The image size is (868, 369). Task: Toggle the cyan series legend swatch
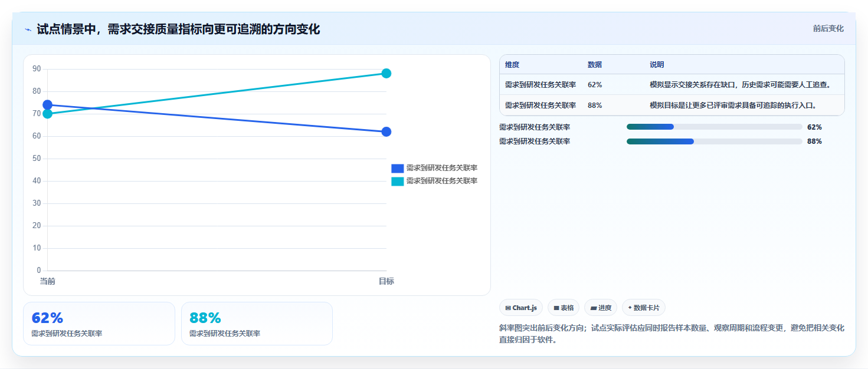(397, 181)
